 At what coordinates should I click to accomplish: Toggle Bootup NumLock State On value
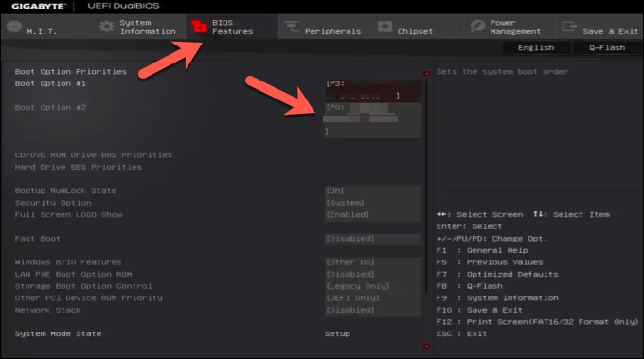pyautogui.click(x=373, y=191)
